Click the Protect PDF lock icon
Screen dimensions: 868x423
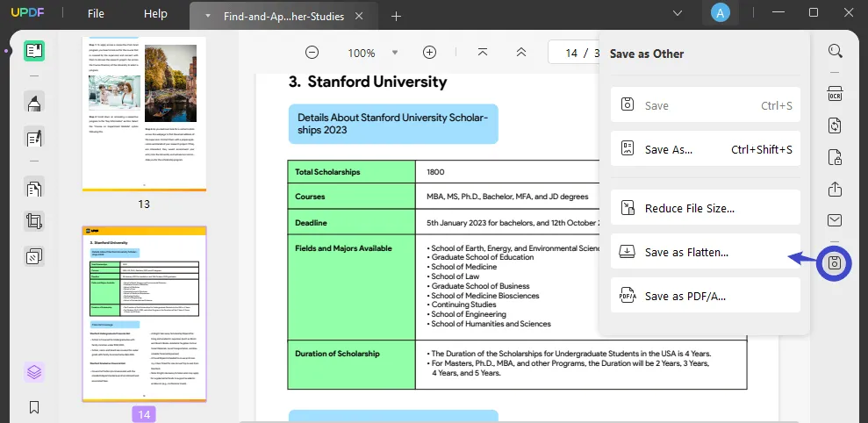click(836, 158)
